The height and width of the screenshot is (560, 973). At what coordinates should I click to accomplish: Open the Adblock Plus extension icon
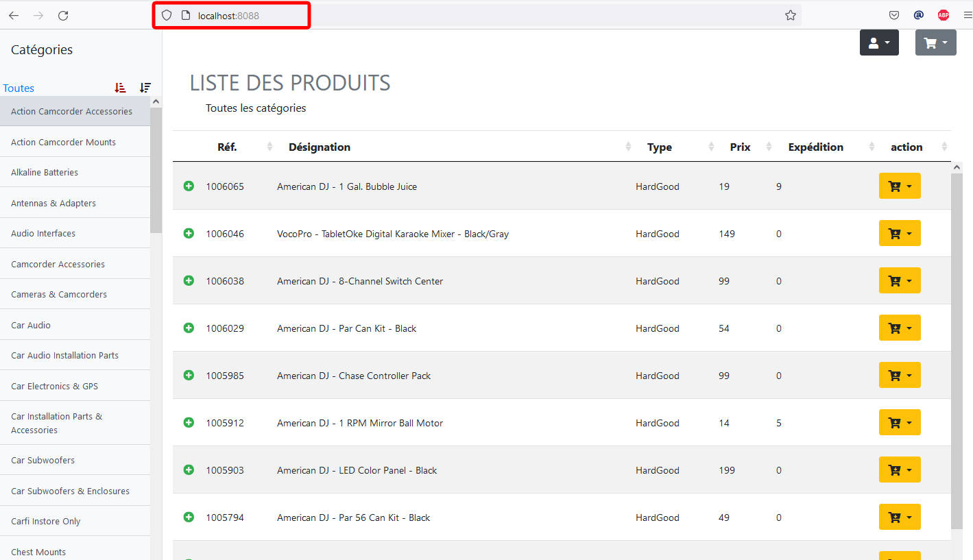(x=944, y=15)
